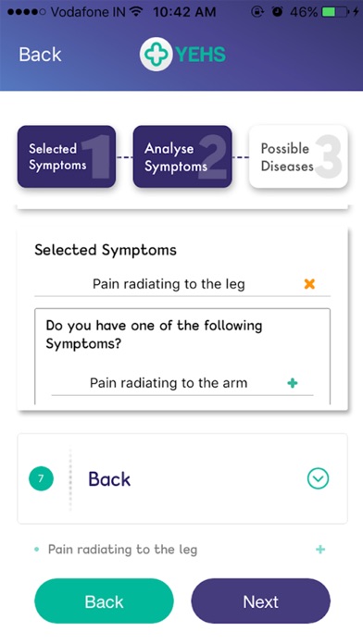The width and height of the screenshot is (363, 644).
Task: Tap the purple Next button
Action: [x=260, y=601]
